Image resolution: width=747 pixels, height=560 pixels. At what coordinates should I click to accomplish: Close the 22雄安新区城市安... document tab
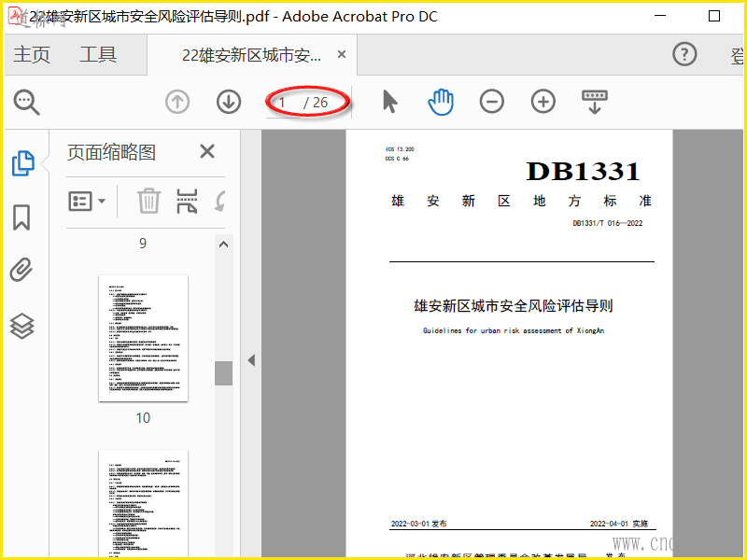pos(342,54)
